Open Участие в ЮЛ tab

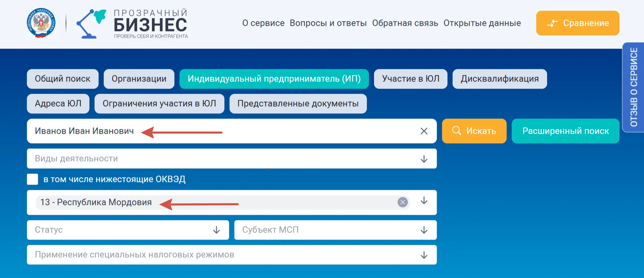coord(411,79)
